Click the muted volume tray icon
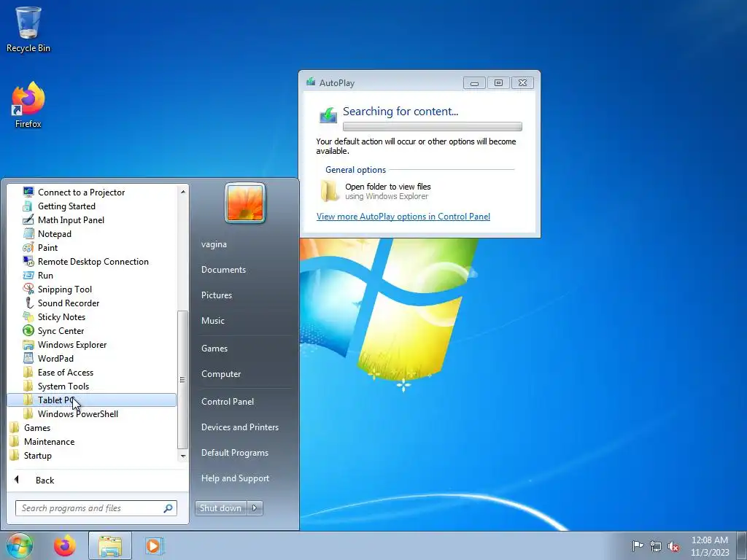Screen dimensions: 747x560 pyautogui.click(x=673, y=546)
